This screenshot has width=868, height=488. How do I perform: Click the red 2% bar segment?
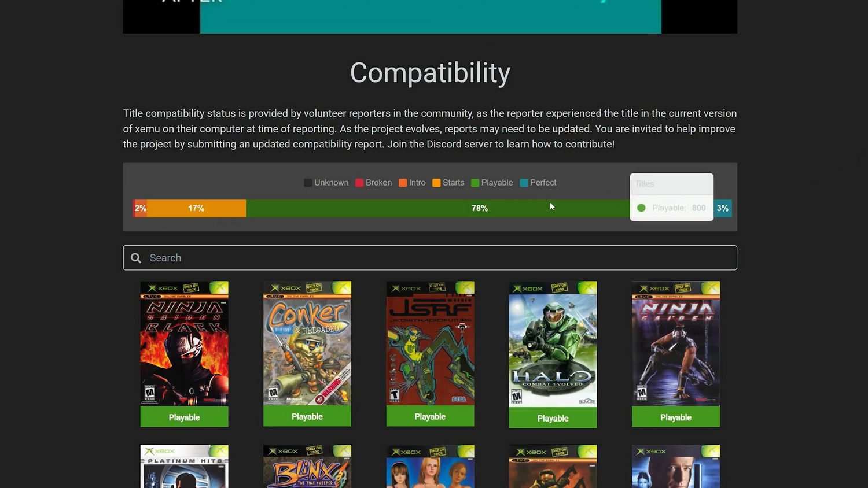[x=139, y=208]
